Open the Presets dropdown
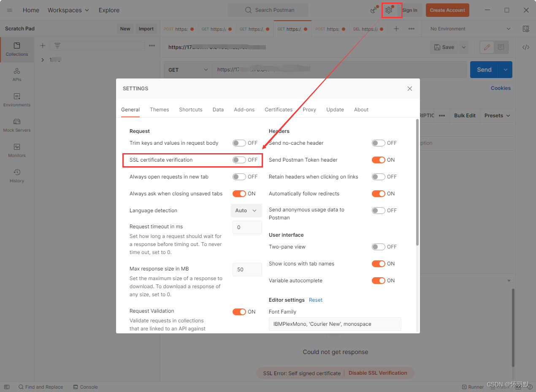The height and width of the screenshot is (392, 536). pos(497,116)
